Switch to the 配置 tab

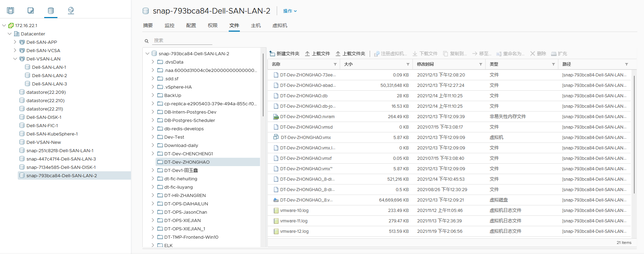191,25
